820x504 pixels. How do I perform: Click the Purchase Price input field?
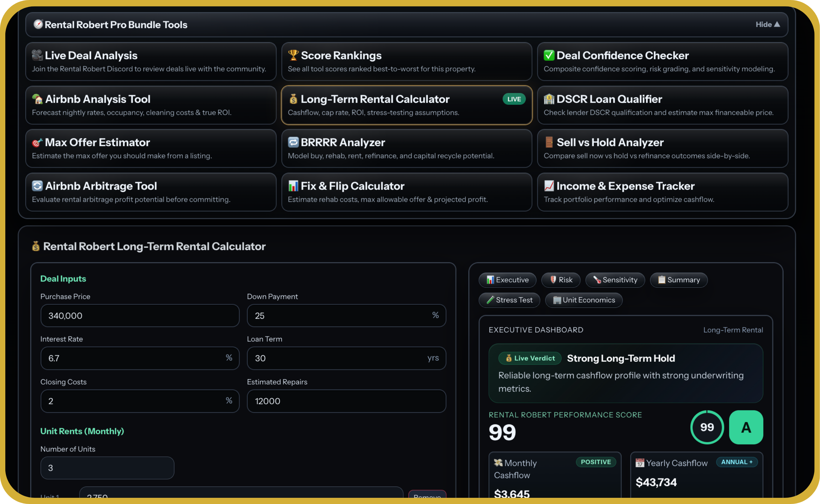tap(139, 315)
